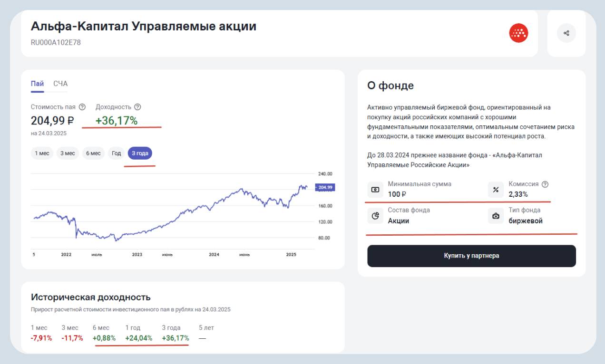
Task: Click the 3 года historical return value
Action: [175, 338]
